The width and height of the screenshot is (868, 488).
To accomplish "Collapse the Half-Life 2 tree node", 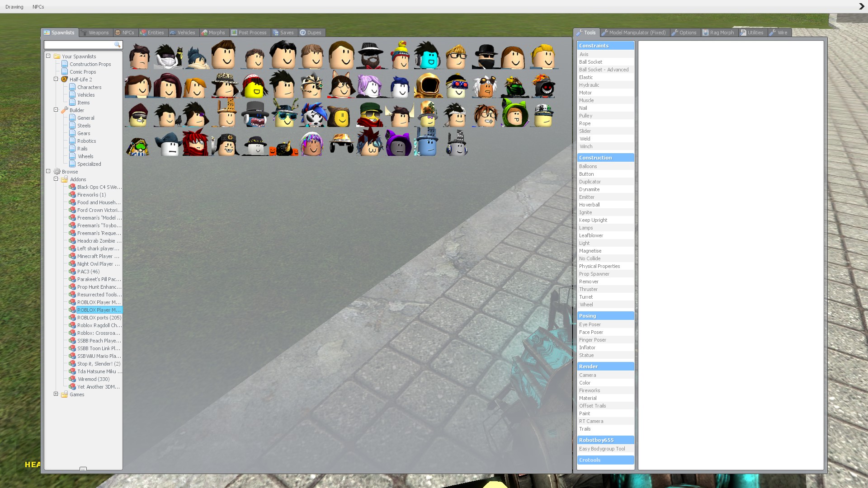I will pyautogui.click(x=56, y=79).
